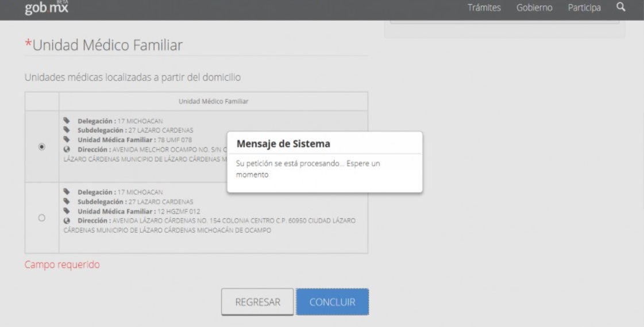Go to the Participa section

click(584, 8)
